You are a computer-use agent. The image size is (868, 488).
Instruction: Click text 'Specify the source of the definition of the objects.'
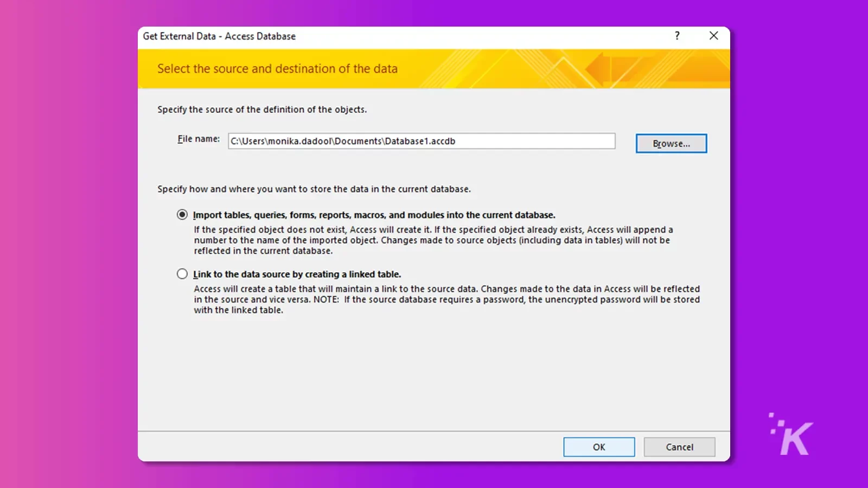(x=262, y=110)
